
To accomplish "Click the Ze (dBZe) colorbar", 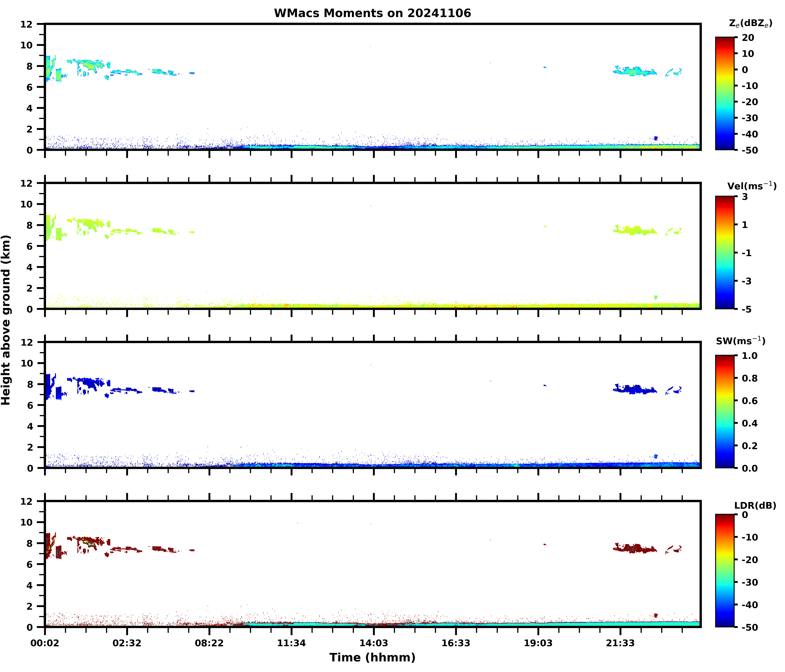I will point(725,94).
